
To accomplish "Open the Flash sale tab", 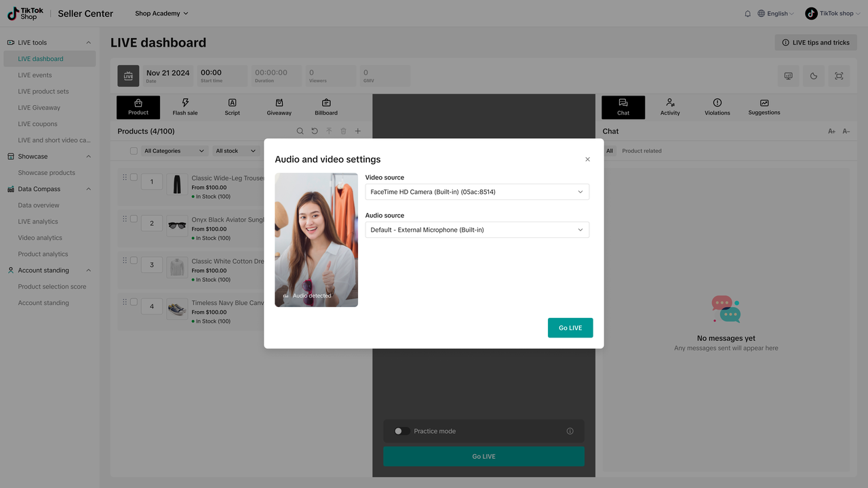I will point(184,106).
